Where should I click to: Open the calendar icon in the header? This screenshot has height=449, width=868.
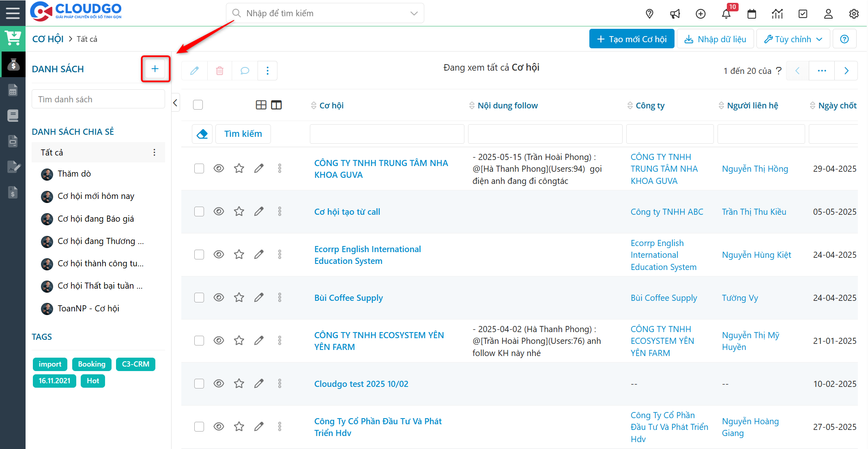752,14
